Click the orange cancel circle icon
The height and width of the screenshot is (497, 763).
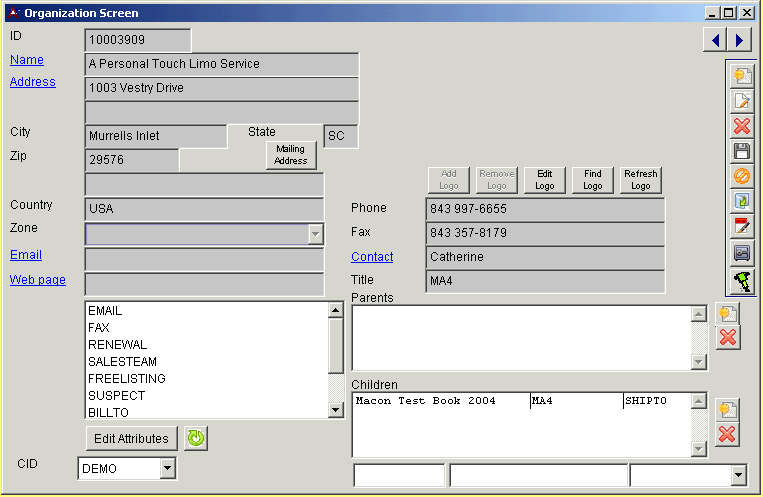click(741, 176)
